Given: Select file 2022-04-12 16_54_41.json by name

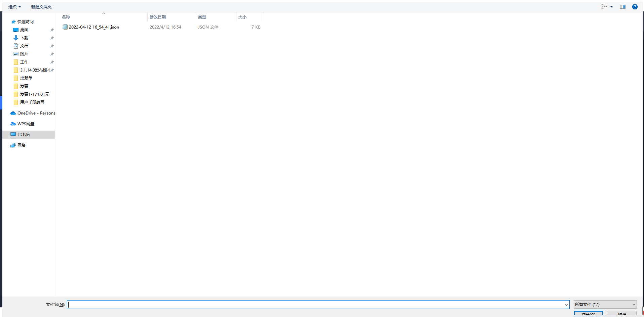Looking at the screenshot, I should [x=94, y=27].
